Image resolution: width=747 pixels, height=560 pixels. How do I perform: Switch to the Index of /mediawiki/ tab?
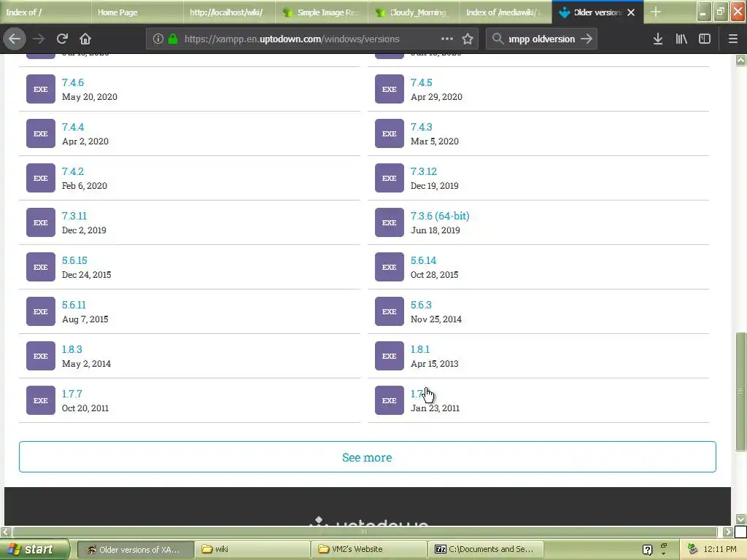pos(506,12)
